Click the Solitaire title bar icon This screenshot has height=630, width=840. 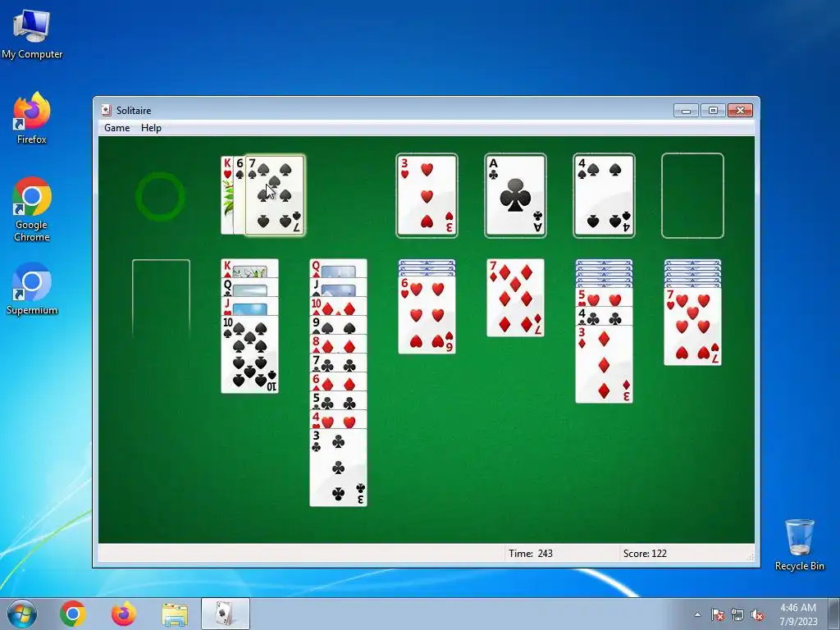tap(106, 111)
